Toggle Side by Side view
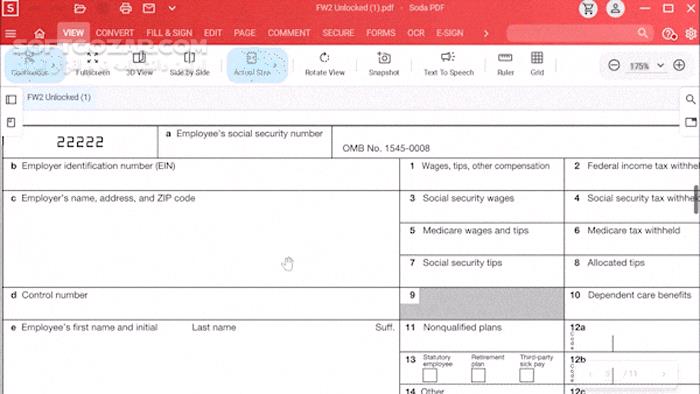Screen dimensions: 700x394 click(x=189, y=64)
